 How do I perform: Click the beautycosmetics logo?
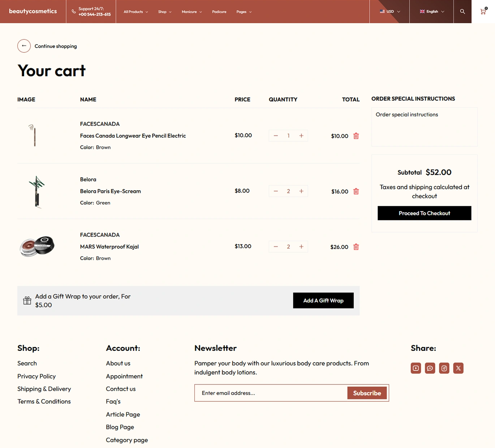[33, 11]
